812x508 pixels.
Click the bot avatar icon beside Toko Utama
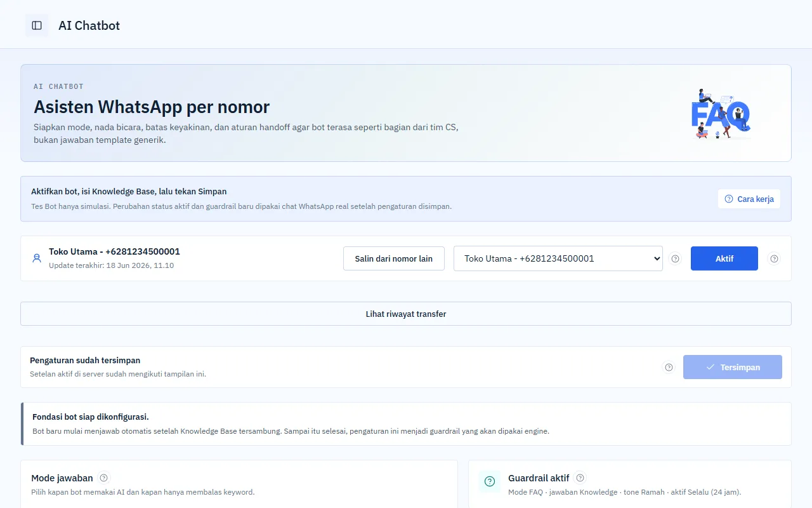pos(37,258)
